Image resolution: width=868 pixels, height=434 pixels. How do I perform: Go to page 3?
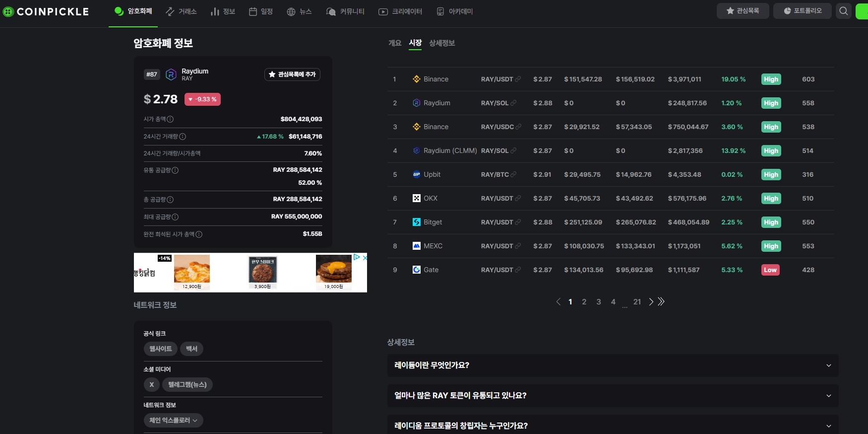(599, 301)
